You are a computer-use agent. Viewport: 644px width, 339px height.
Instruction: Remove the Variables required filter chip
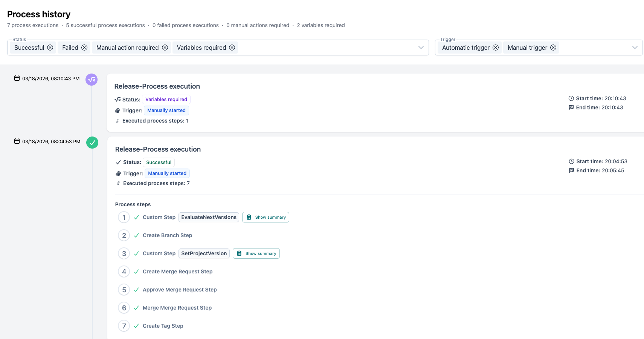tap(232, 48)
